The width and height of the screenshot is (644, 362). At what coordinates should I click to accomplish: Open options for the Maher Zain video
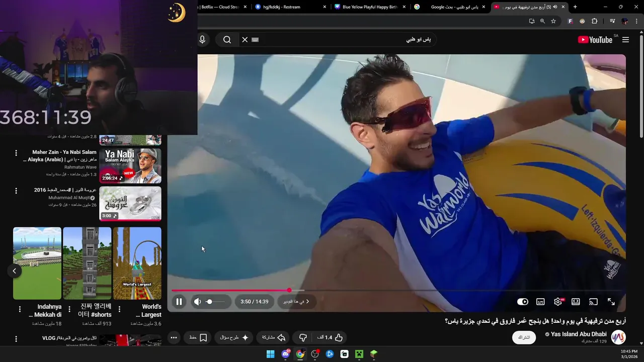[16, 153]
